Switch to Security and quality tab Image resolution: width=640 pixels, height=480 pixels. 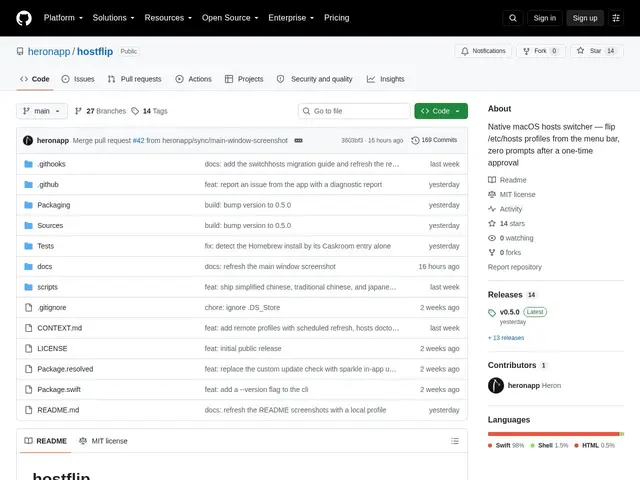tap(314, 79)
